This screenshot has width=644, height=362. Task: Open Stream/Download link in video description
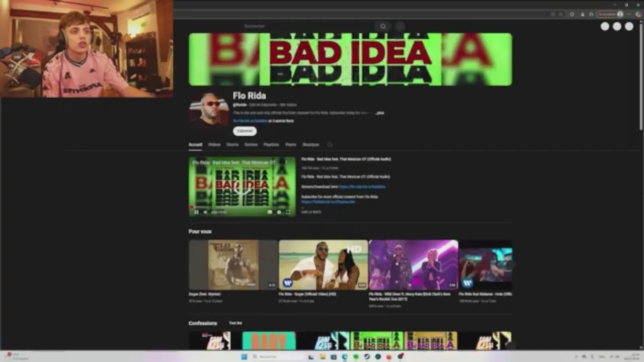click(x=362, y=187)
